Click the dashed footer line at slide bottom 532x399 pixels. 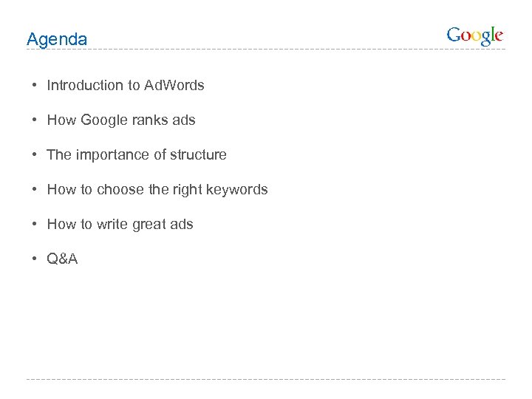266,380
